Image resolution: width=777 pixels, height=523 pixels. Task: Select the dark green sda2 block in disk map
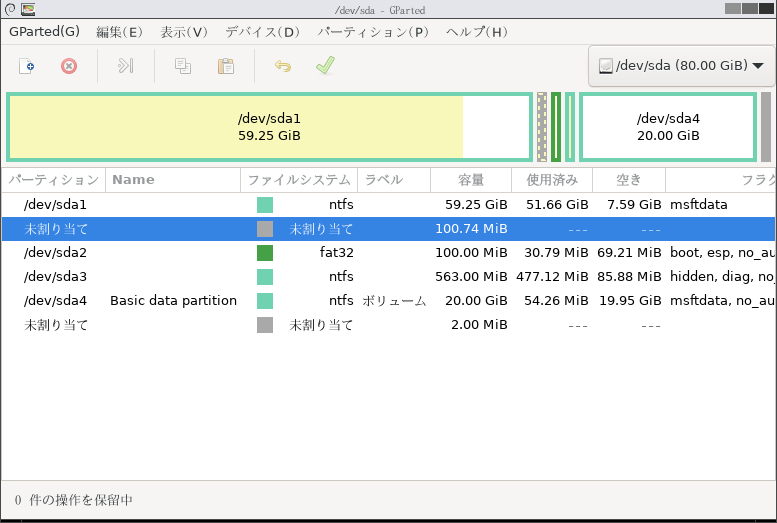(556, 127)
